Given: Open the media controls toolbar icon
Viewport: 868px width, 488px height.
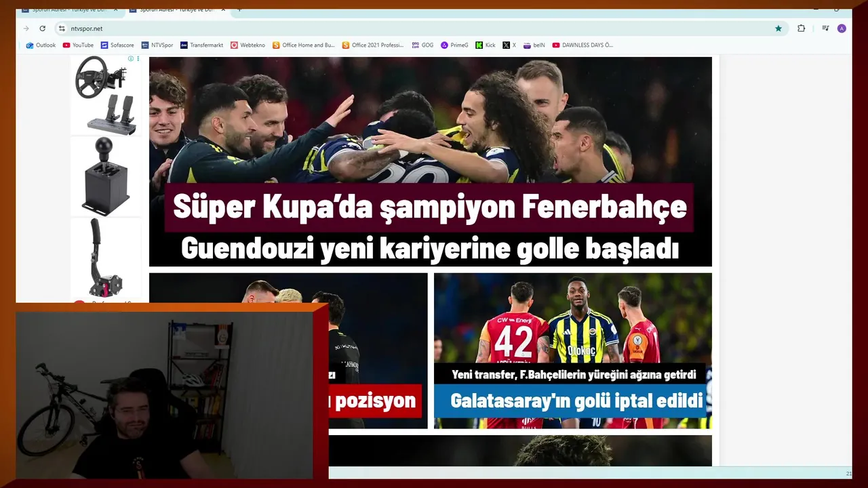Looking at the screenshot, I should point(825,28).
